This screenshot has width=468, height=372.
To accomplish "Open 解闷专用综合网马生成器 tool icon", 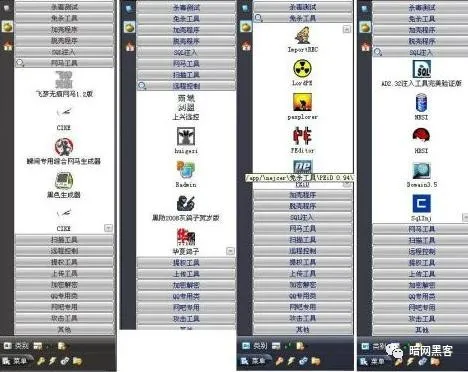I will point(64,146).
